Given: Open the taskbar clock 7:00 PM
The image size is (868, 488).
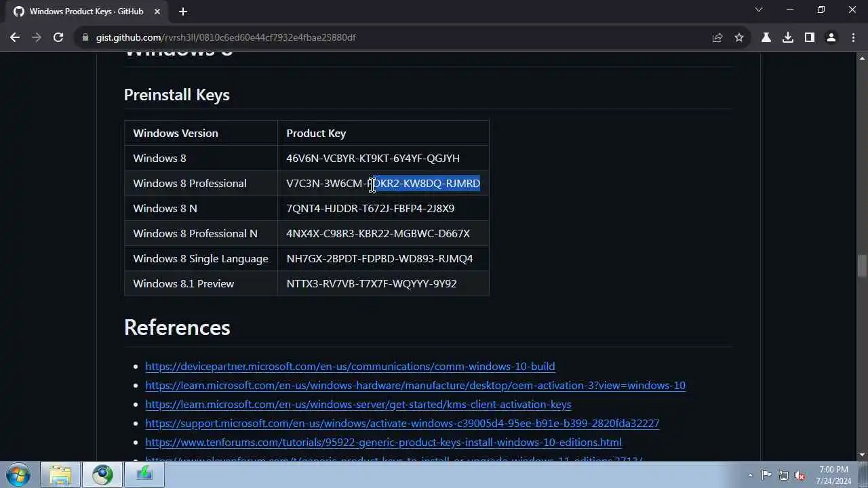Looking at the screenshot, I should (833, 475).
